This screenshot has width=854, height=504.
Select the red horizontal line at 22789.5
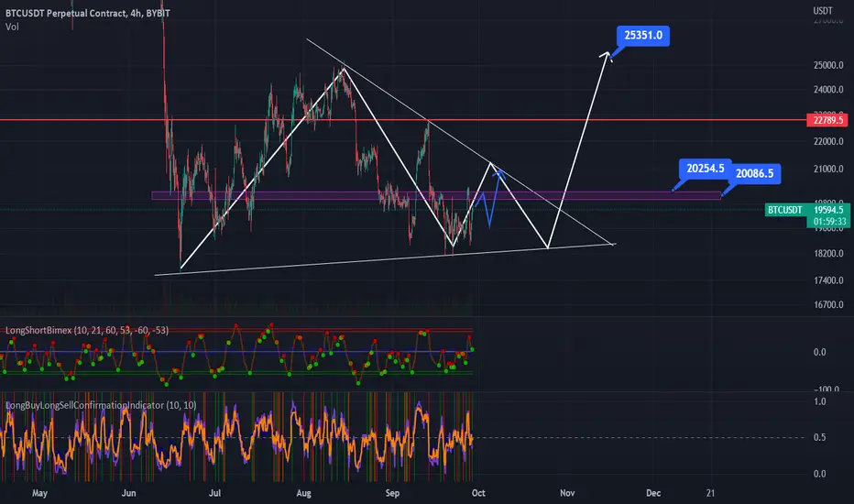click(403, 120)
